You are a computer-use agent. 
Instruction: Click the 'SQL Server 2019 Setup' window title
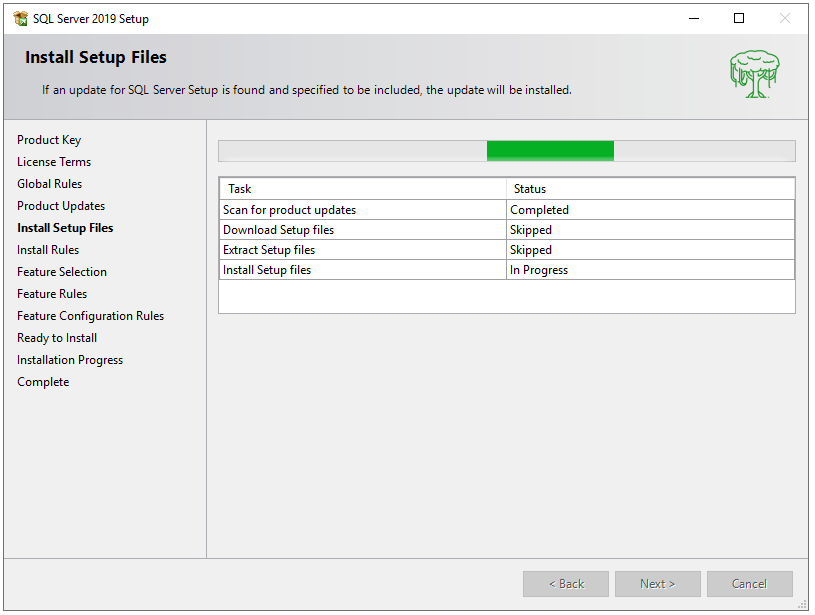(91, 19)
